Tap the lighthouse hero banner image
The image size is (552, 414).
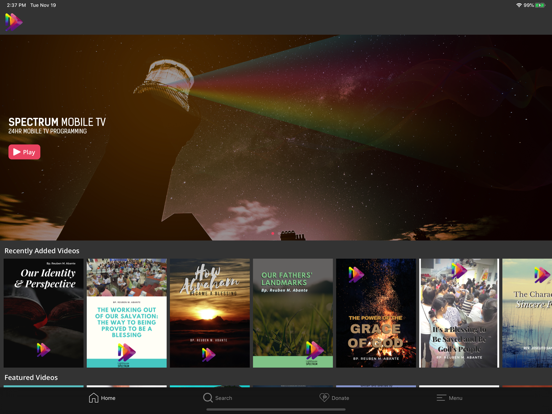pyautogui.click(x=276, y=138)
